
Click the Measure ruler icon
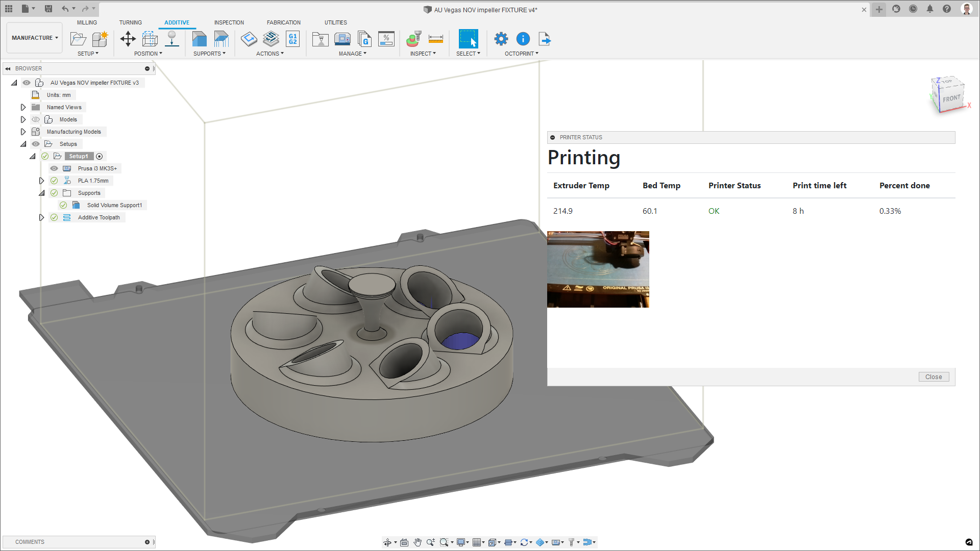(436, 39)
